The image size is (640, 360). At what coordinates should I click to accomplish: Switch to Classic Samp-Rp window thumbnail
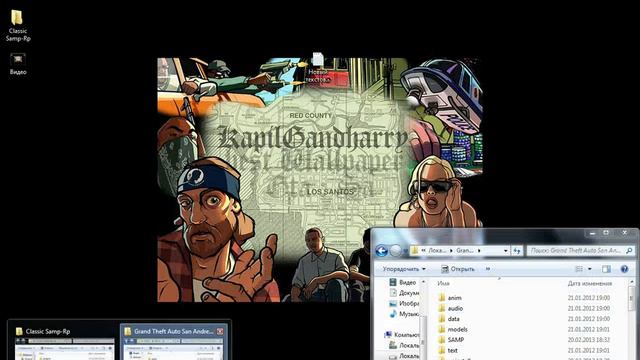(x=64, y=342)
